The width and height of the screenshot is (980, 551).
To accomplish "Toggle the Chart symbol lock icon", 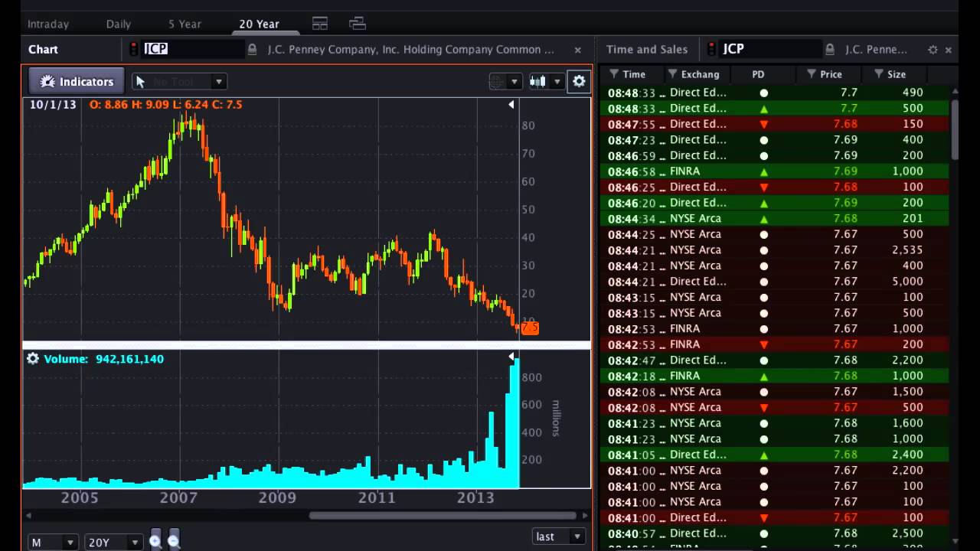I will pos(252,49).
